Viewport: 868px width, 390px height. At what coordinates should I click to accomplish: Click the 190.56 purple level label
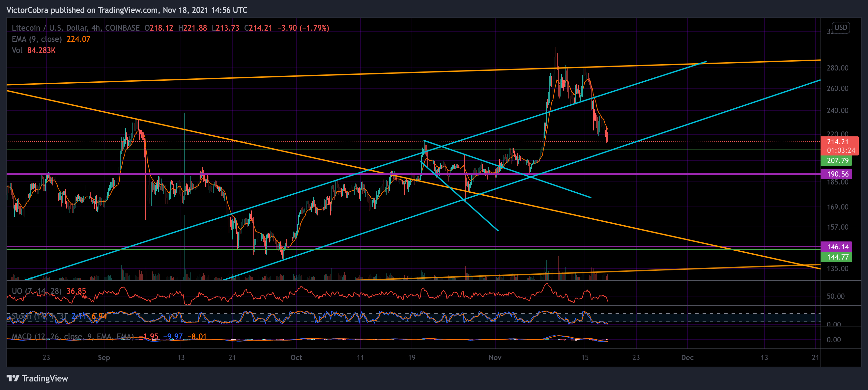tap(836, 174)
